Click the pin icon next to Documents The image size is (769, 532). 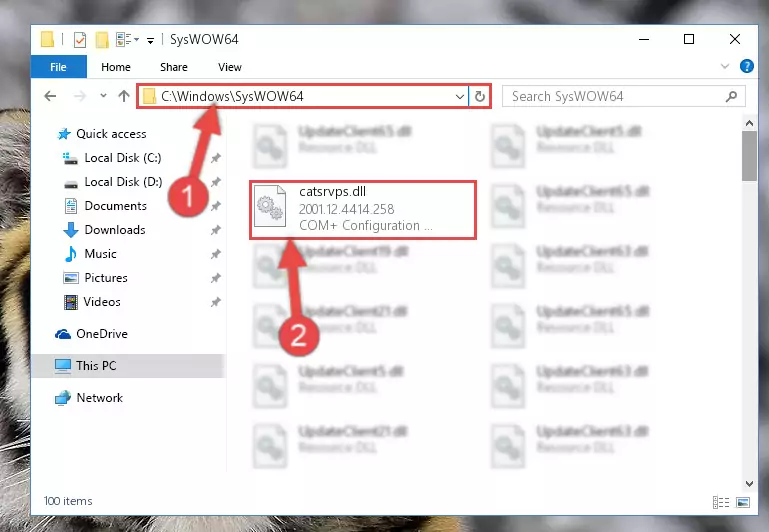(x=215, y=206)
